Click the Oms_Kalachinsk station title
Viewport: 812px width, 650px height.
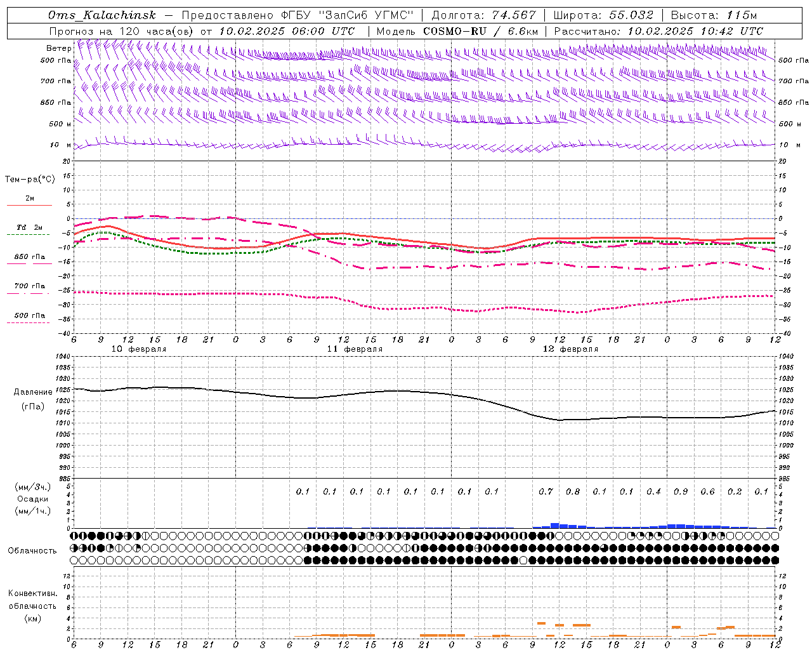point(101,15)
